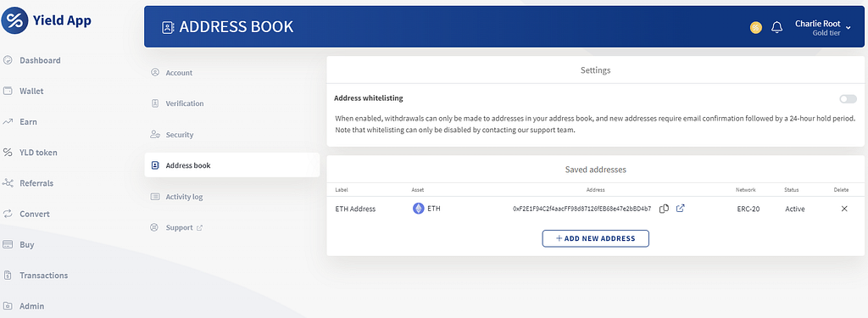
Task: Click the Address Book header icon
Action: (x=168, y=27)
